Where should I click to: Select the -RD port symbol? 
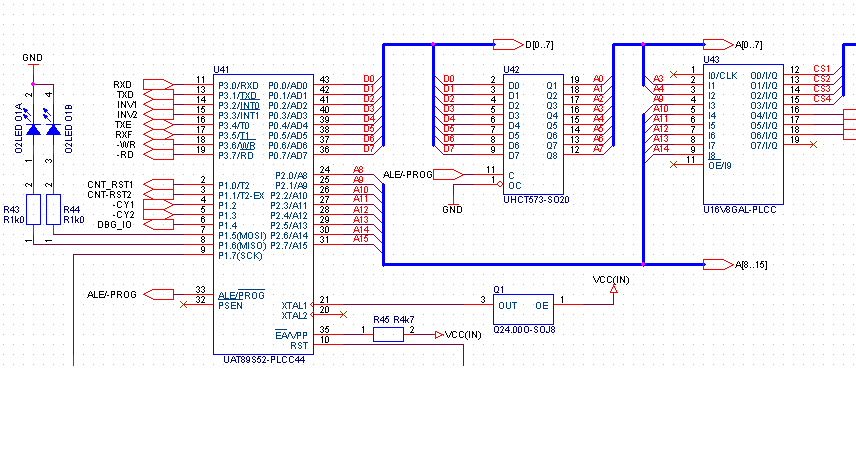tap(158, 154)
